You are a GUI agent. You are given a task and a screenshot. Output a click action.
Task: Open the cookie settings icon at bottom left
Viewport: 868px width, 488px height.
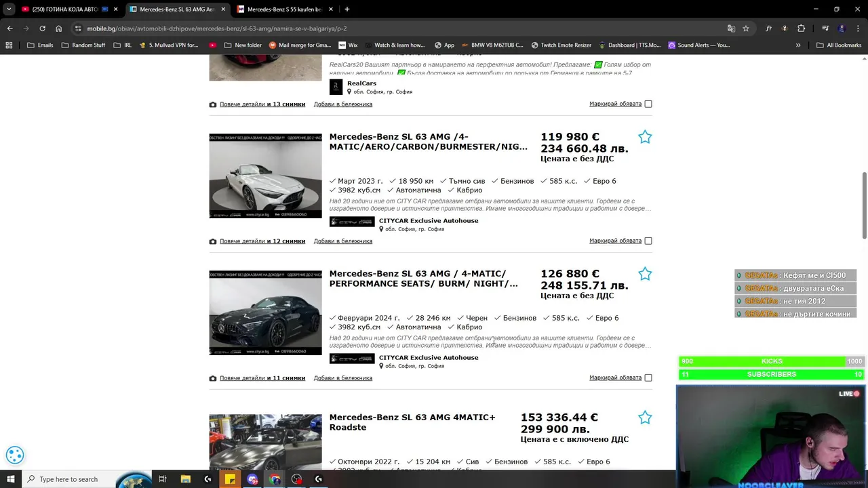(x=15, y=455)
